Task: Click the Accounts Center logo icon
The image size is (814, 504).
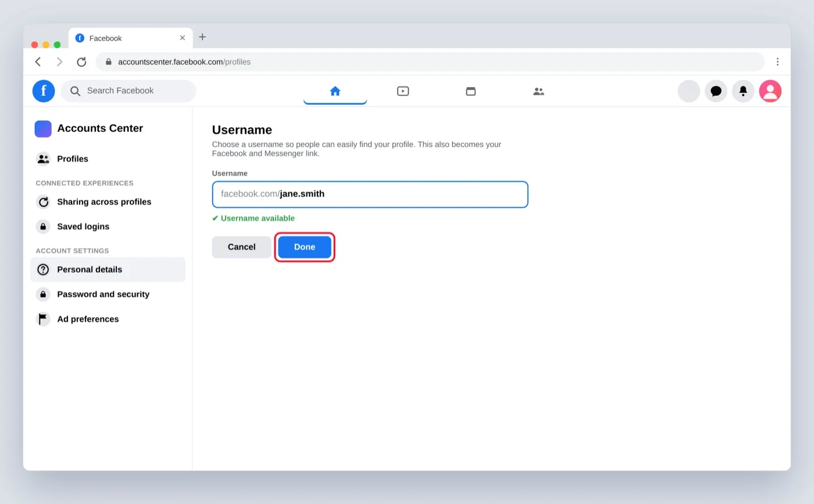Action: tap(43, 128)
